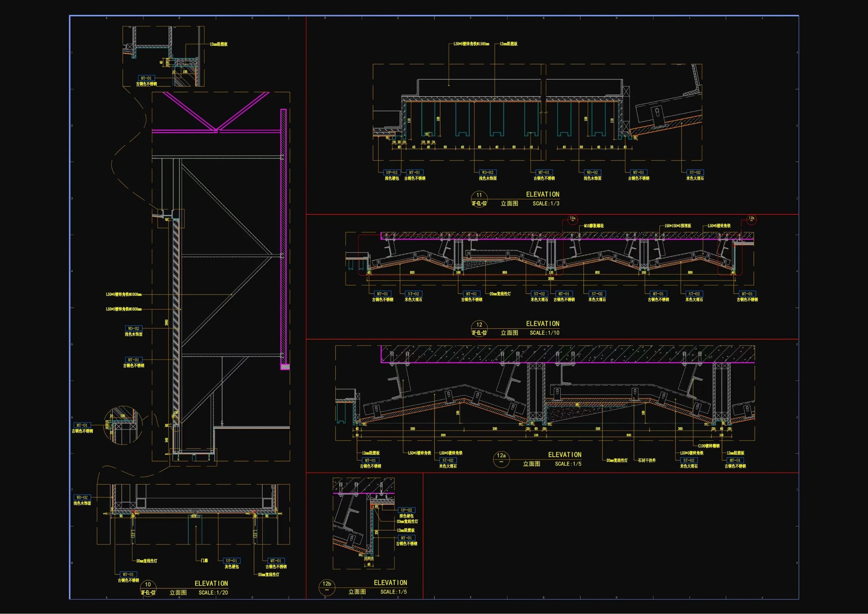The image size is (868, 614).
Task: Click the red 12b detail callout circle
Action: [x=751, y=219]
